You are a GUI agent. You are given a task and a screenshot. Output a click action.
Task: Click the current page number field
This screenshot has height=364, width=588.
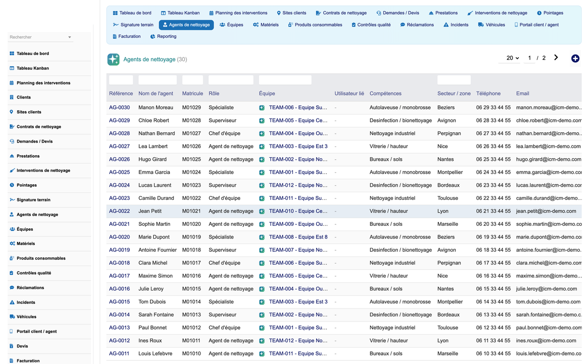click(529, 58)
